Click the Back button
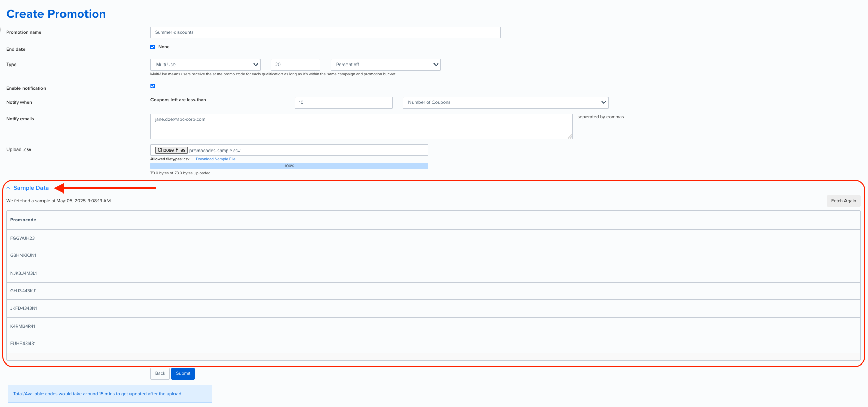 (x=160, y=373)
